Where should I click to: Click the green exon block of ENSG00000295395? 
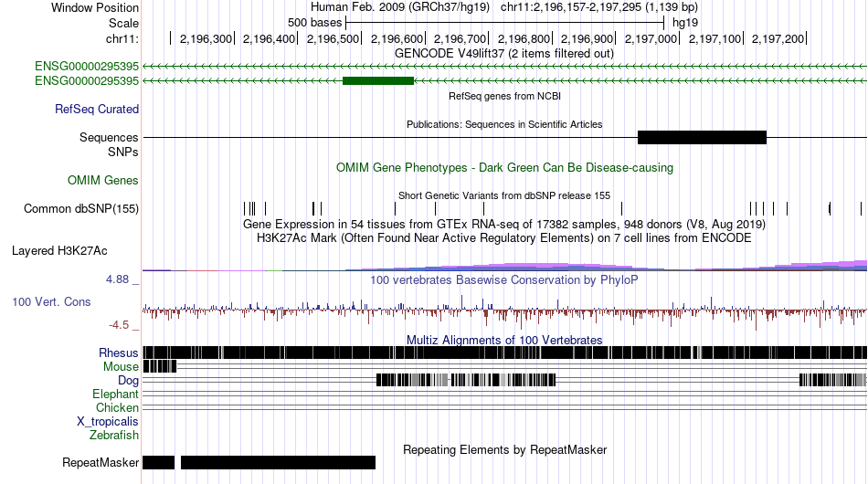[x=378, y=80]
